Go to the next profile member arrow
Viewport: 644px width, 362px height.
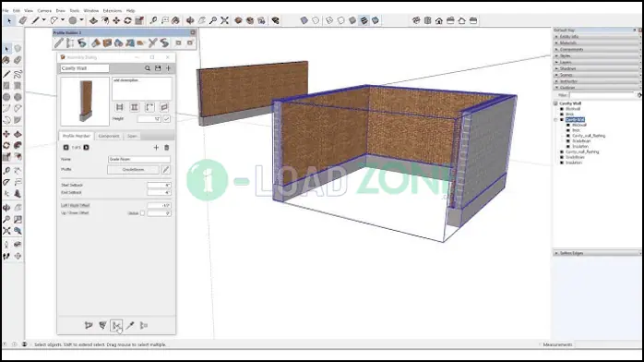pyautogui.click(x=86, y=148)
